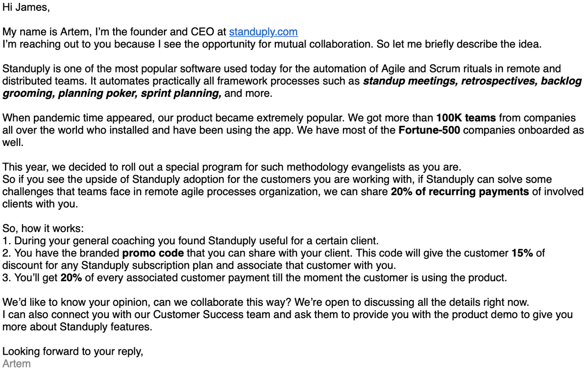588x368 pixels.
Task: Click 'Looking forward to your reply,' line
Action: (73, 351)
